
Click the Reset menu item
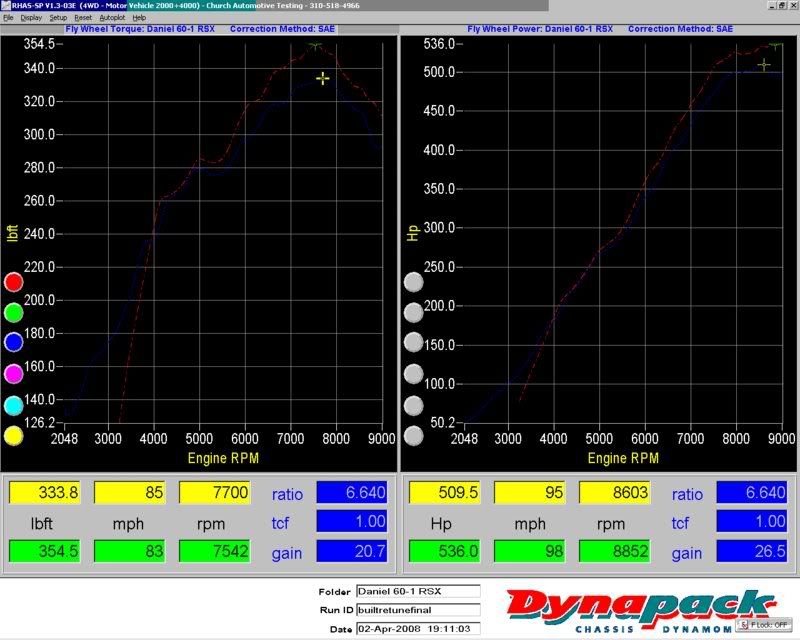(82, 18)
